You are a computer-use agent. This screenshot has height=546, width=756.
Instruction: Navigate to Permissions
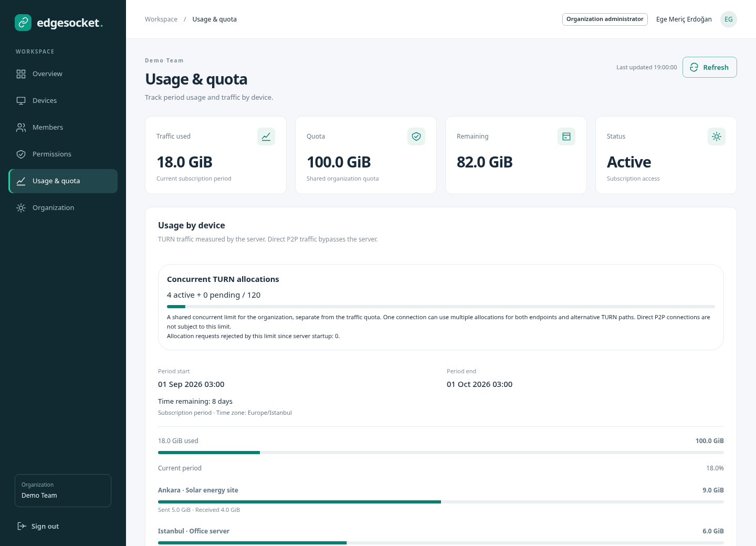tap(63, 154)
